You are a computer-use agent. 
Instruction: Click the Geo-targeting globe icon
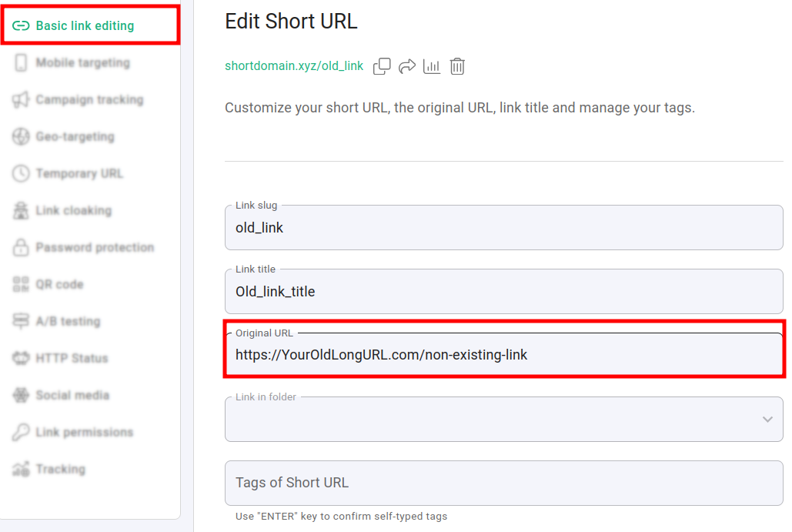21,137
